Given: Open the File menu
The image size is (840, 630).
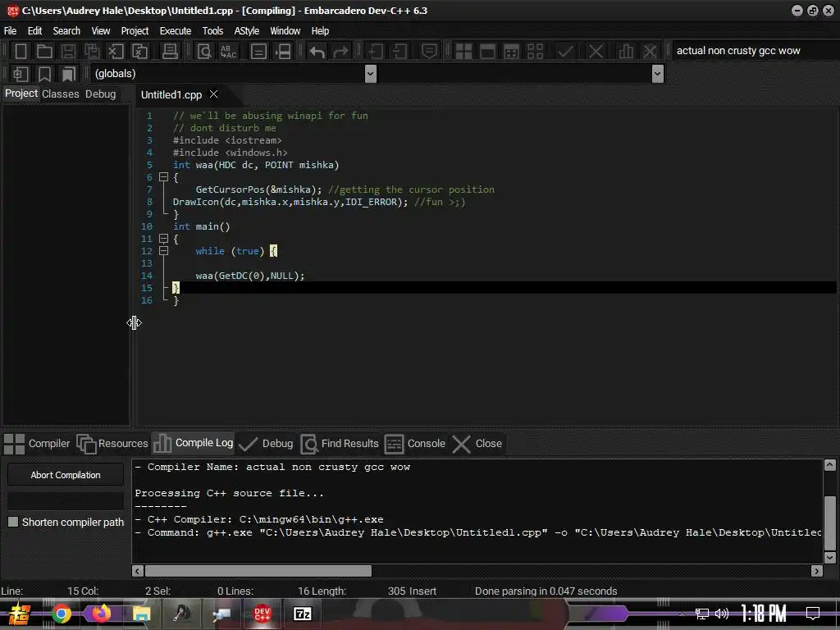Looking at the screenshot, I should pos(10,30).
